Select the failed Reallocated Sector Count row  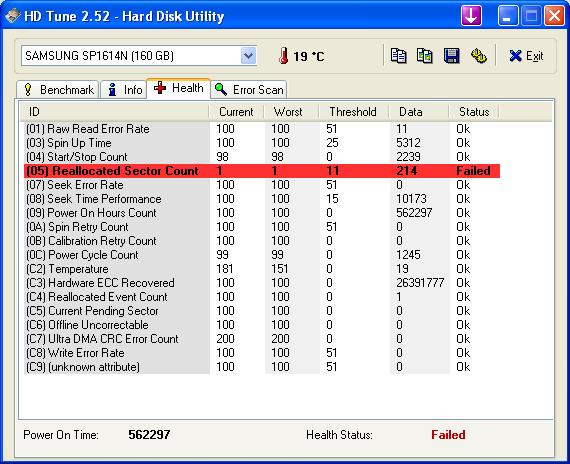coord(262,171)
